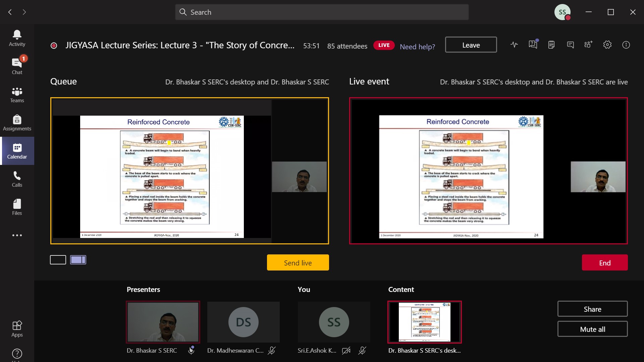Open device settings gear icon
Screen dimensions: 644x362
coord(607,45)
